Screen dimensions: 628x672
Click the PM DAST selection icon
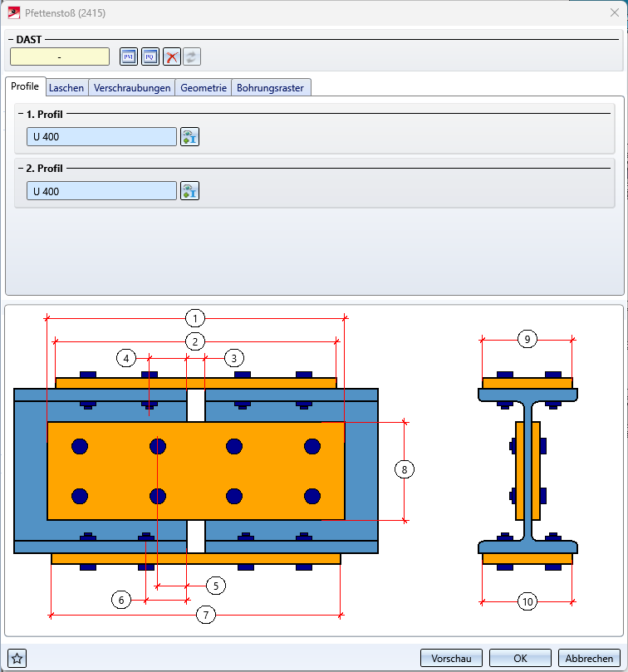coord(129,56)
